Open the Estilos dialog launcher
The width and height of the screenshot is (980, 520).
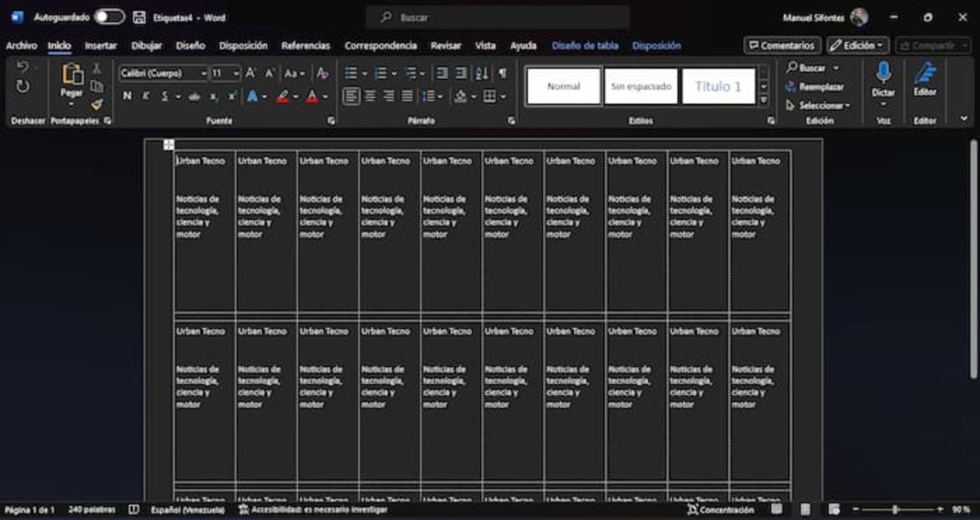770,121
